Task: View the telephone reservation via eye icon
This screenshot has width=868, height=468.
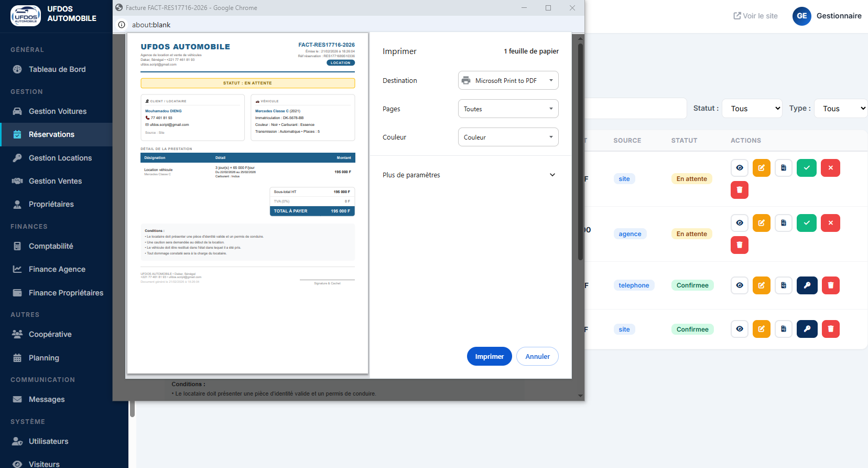Action: click(739, 285)
